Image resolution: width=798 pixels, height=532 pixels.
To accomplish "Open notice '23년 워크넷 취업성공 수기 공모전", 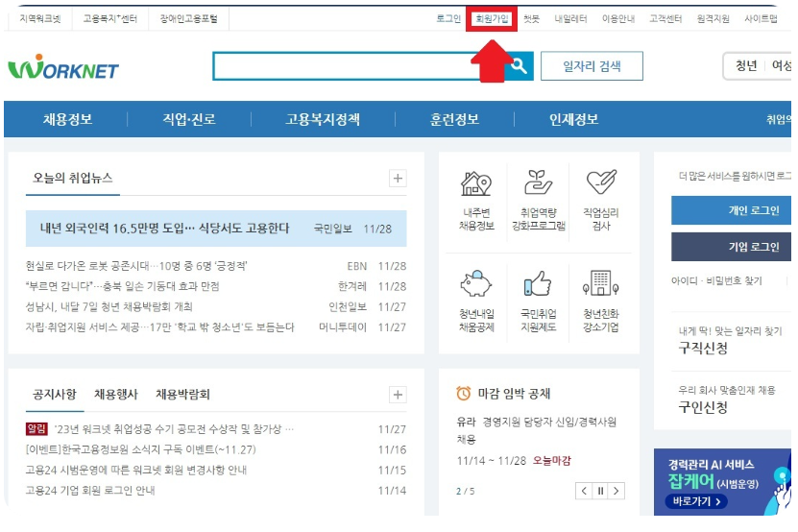I will [174, 429].
